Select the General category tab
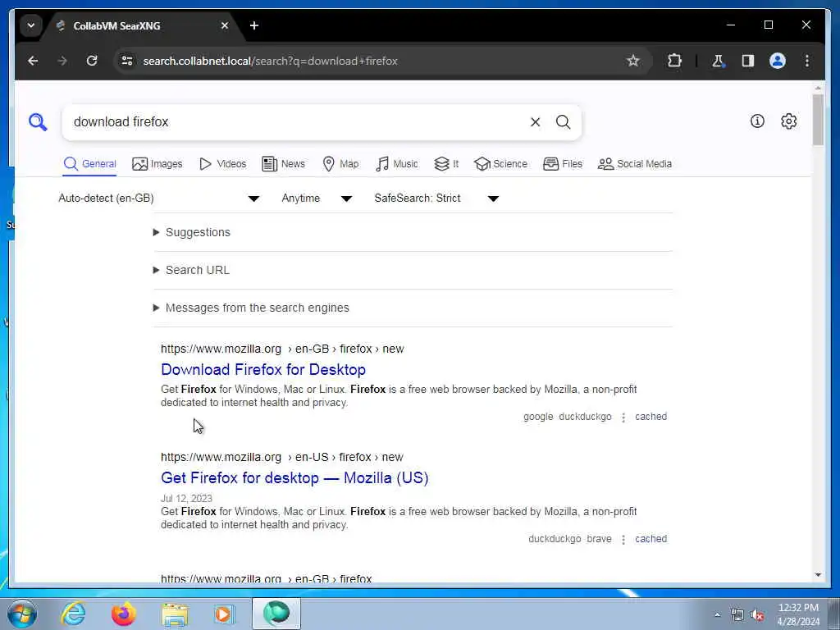 pyautogui.click(x=89, y=164)
